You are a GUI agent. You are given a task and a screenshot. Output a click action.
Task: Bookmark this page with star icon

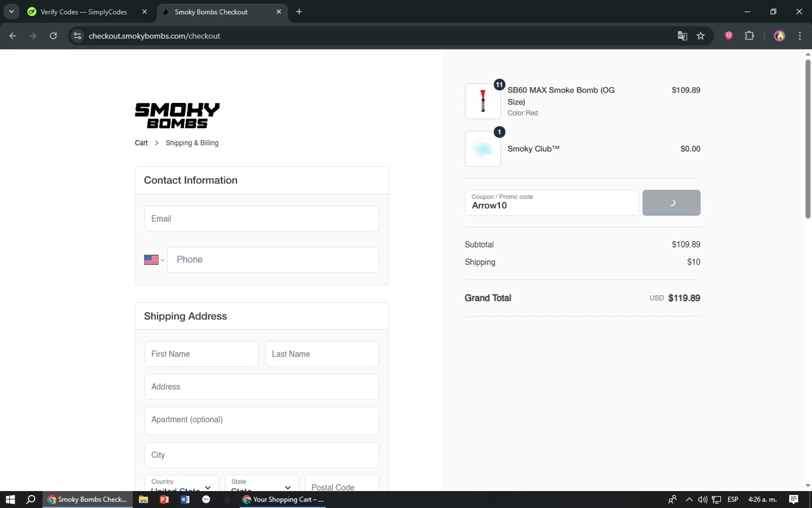click(700, 36)
